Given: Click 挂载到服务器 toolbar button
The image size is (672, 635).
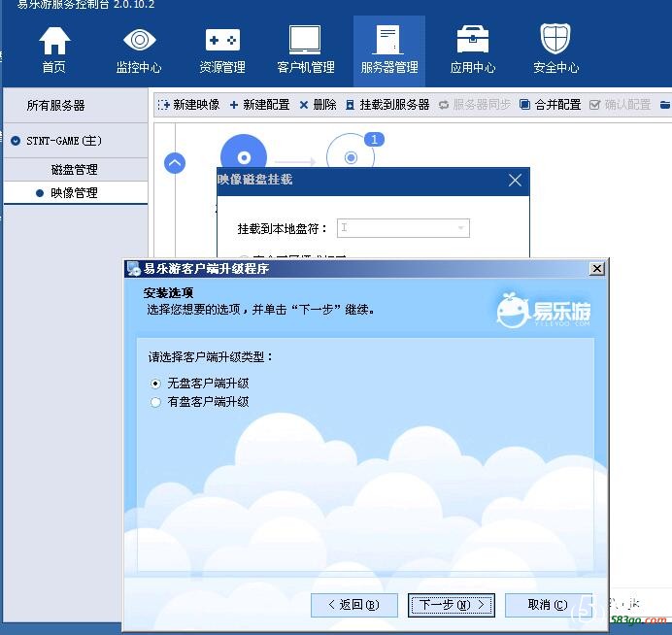Looking at the screenshot, I should (x=387, y=105).
